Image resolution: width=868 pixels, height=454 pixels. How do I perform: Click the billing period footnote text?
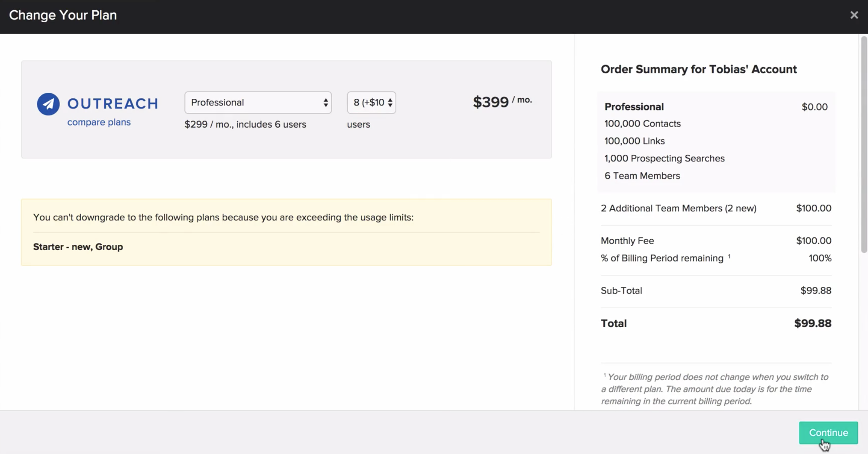(715, 389)
